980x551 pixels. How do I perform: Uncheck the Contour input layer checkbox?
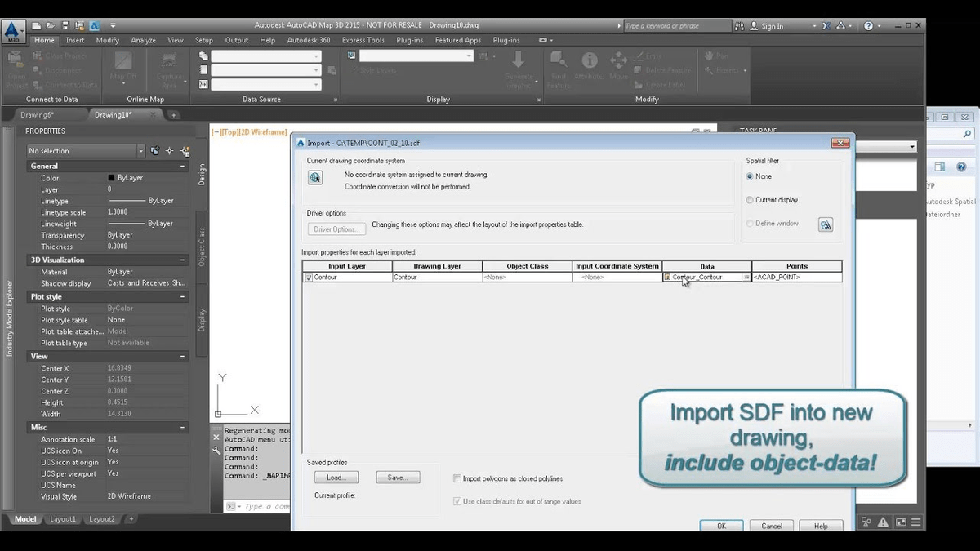(x=308, y=278)
